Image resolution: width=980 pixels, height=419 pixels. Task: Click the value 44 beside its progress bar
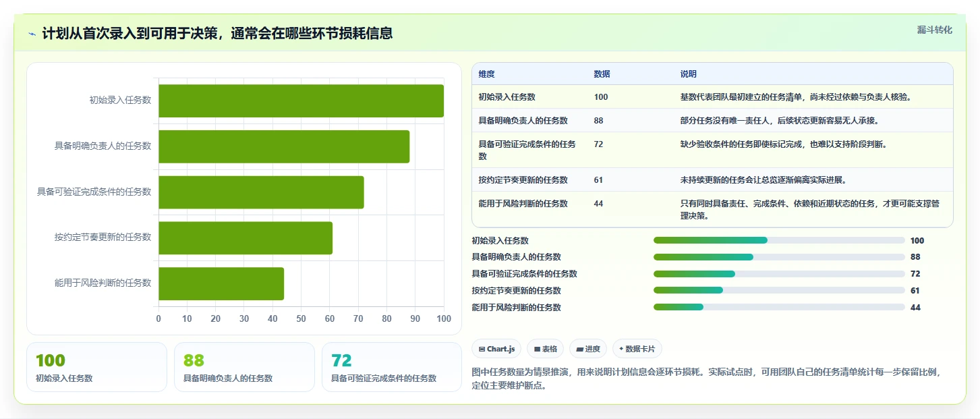pos(915,307)
